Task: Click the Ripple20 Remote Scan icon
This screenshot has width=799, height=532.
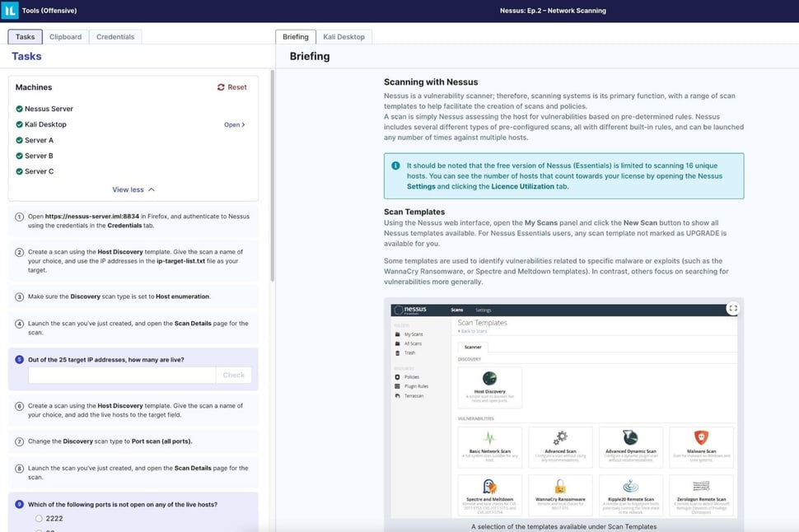Action: pyautogui.click(x=630, y=486)
